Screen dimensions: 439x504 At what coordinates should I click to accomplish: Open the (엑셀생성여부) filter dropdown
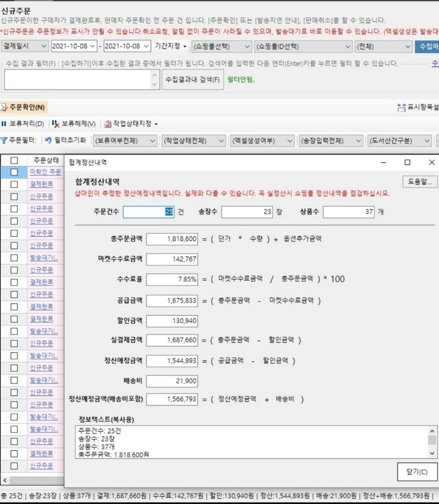263,140
